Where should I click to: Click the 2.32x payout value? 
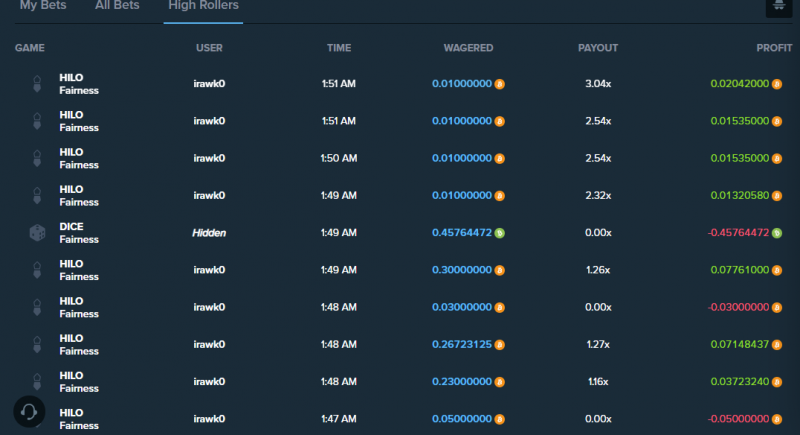598,195
